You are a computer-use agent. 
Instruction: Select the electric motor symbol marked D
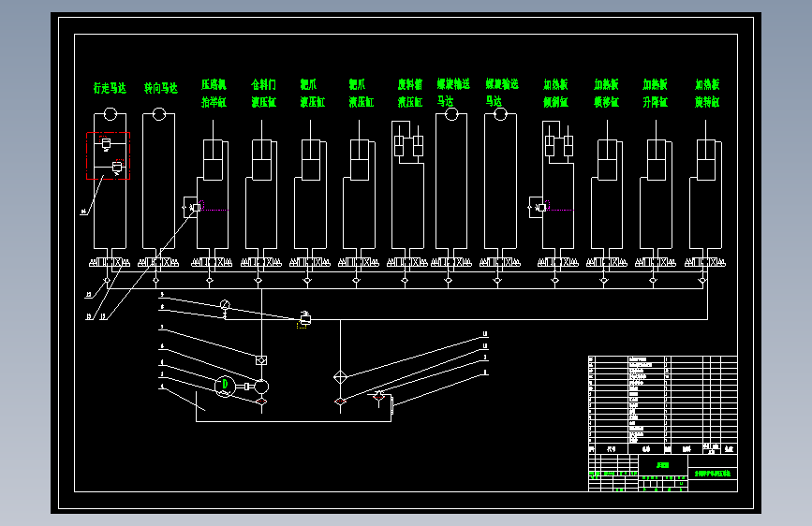coord(225,387)
